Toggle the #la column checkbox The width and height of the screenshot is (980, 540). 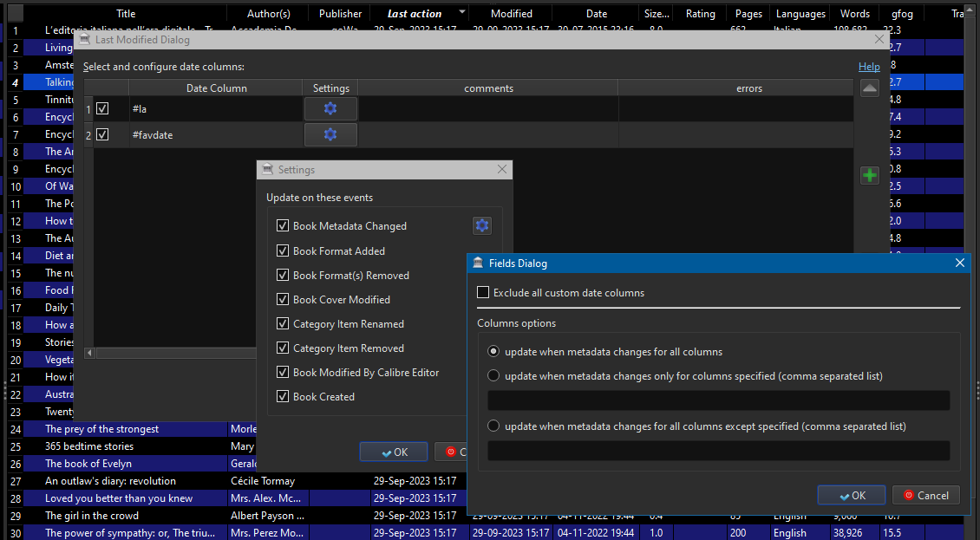pos(102,109)
